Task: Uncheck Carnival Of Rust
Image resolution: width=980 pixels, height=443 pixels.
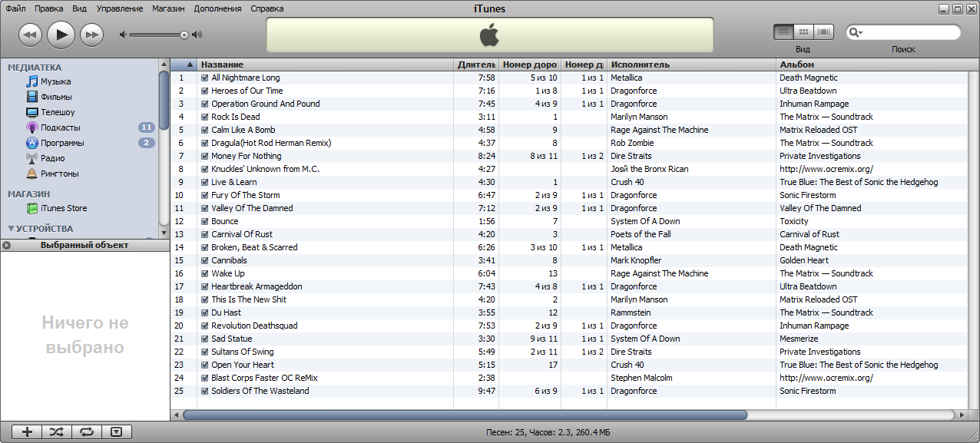Action: click(205, 234)
